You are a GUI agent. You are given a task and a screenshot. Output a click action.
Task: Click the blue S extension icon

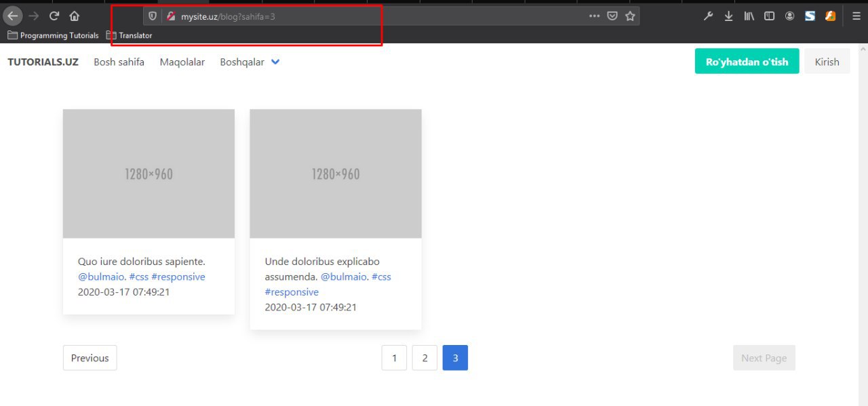point(810,16)
